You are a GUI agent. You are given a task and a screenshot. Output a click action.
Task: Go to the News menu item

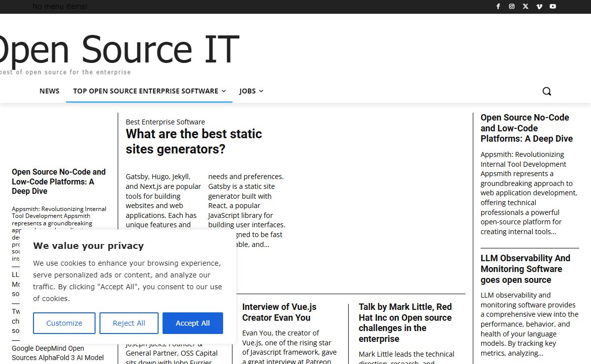(49, 91)
